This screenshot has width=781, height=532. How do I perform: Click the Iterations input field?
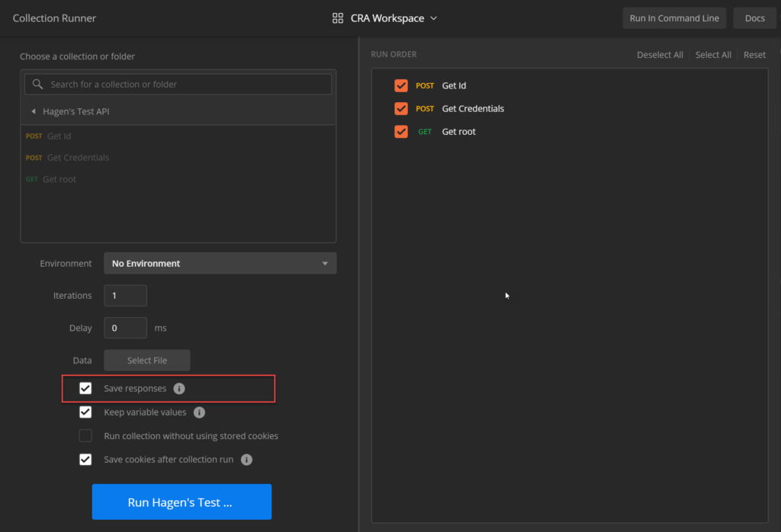click(125, 296)
